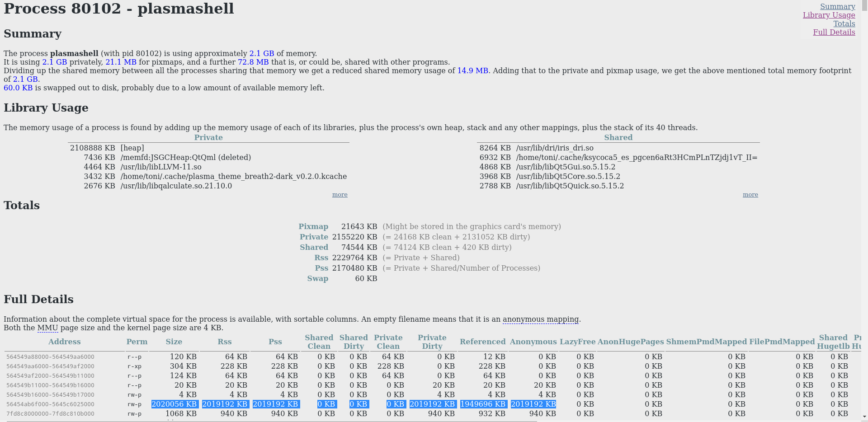
Task: Sort by FilePmdMapped column header
Action: click(782, 342)
